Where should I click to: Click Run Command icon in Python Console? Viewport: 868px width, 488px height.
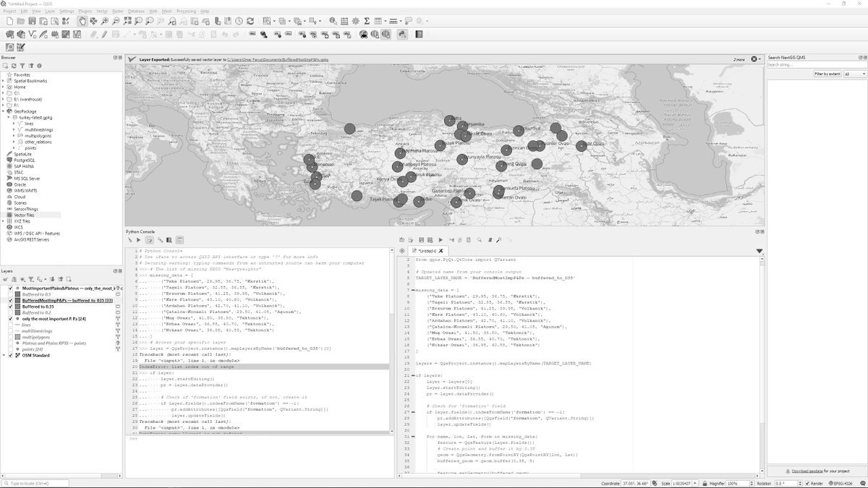coord(138,239)
